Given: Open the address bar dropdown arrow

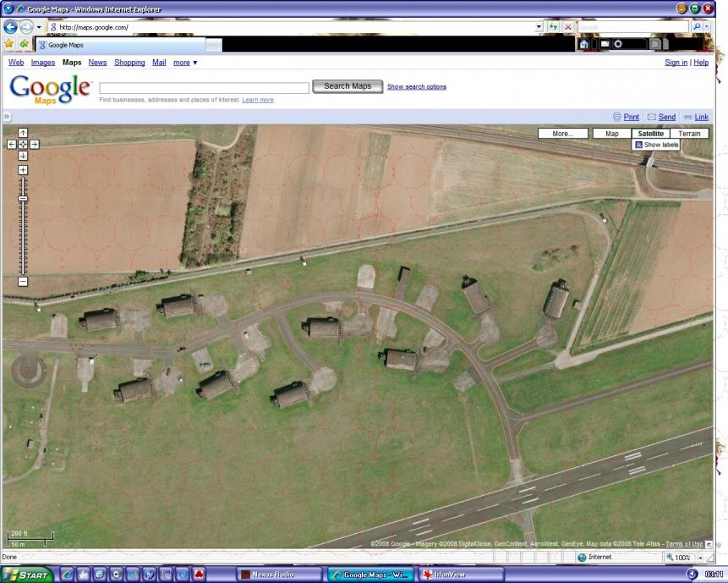Looking at the screenshot, I should tap(539, 27).
